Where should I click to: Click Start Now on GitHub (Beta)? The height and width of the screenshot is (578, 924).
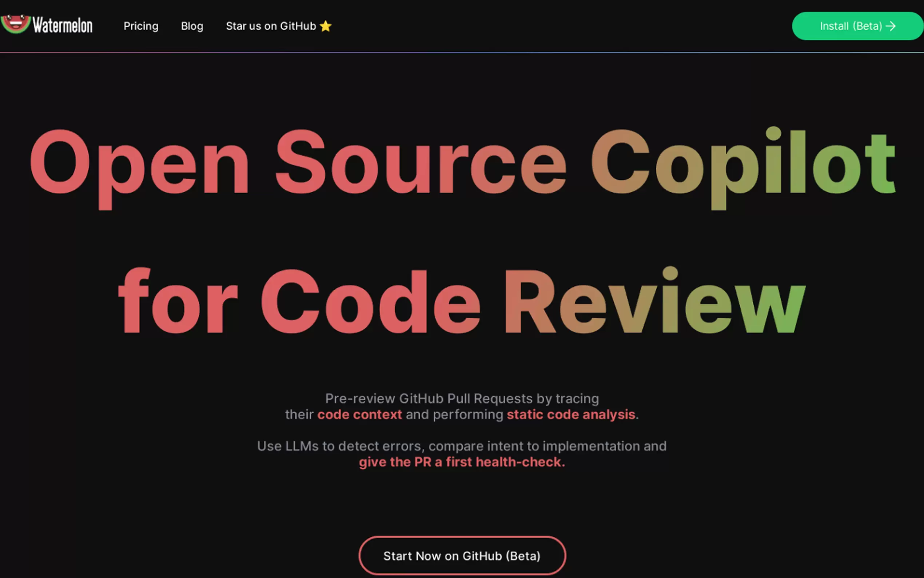[x=462, y=555]
